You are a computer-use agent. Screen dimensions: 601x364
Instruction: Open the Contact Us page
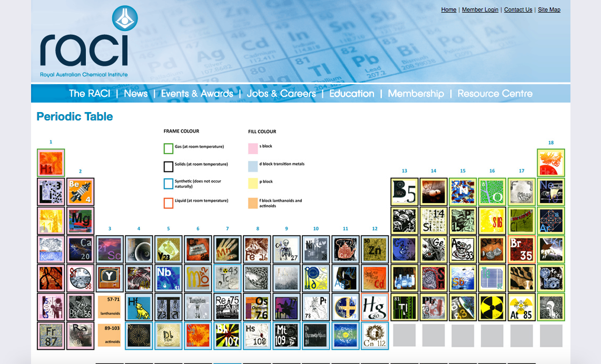[518, 9]
